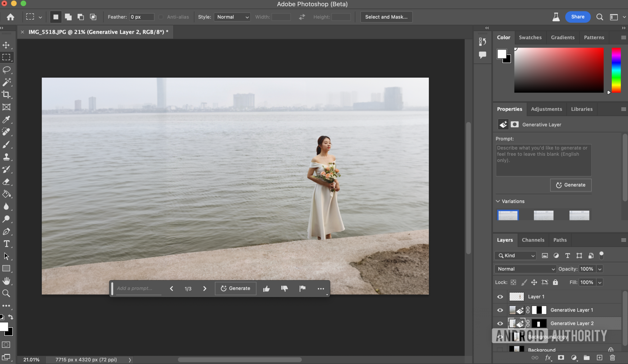The height and width of the screenshot is (364, 628).
Task: Select the Eraser tool
Action: pos(7,182)
